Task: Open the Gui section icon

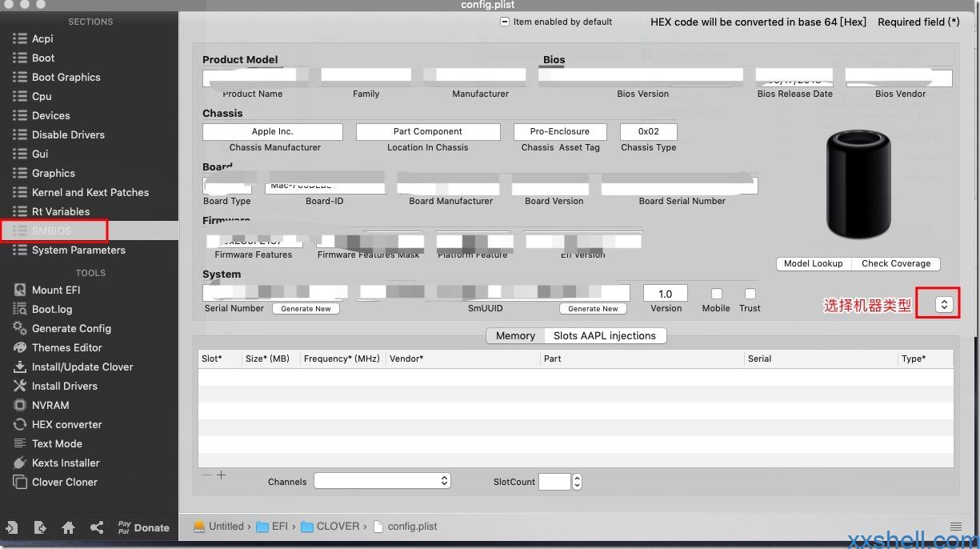Action: [20, 154]
